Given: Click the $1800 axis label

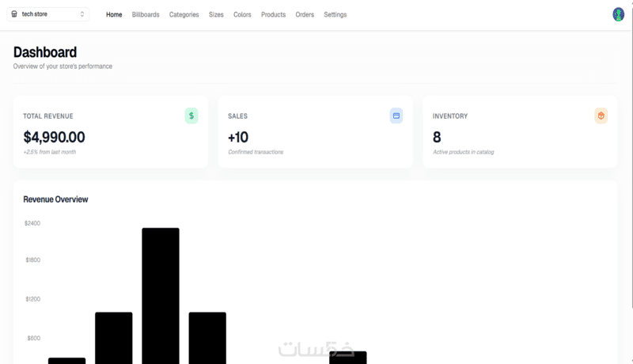Looking at the screenshot, I should tap(32, 260).
